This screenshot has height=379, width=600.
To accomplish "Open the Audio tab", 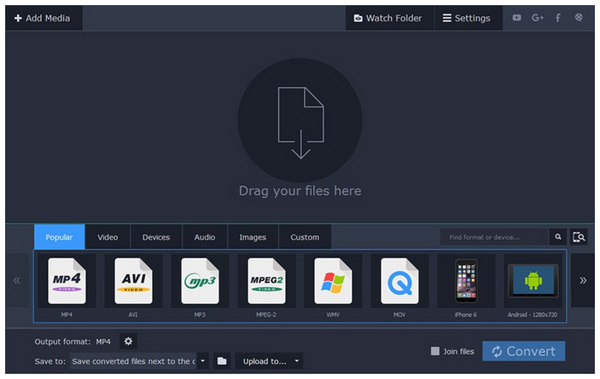I will click(205, 237).
